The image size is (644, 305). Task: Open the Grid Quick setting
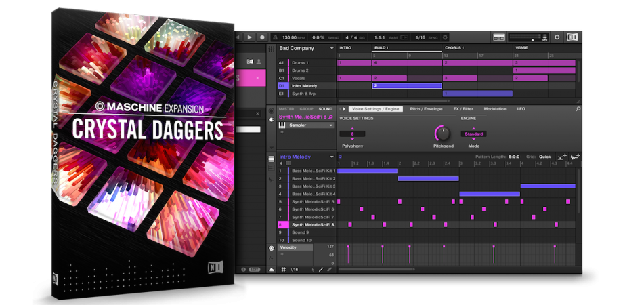tap(545, 157)
